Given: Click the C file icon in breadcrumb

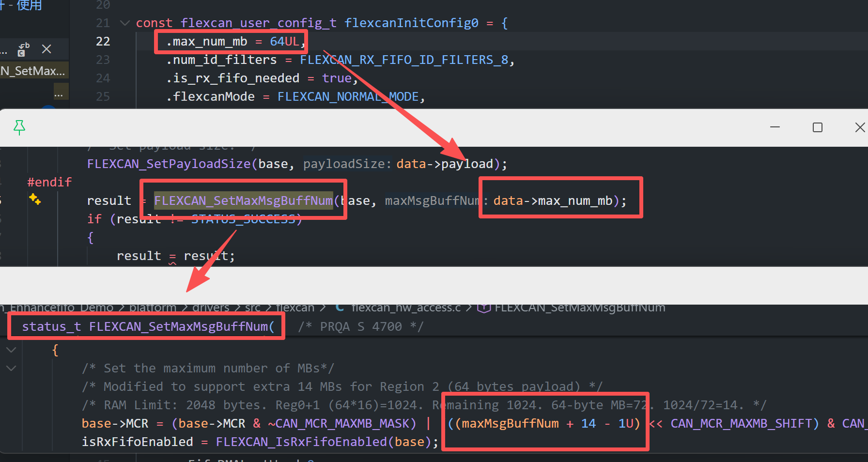Looking at the screenshot, I should pos(340,308).
